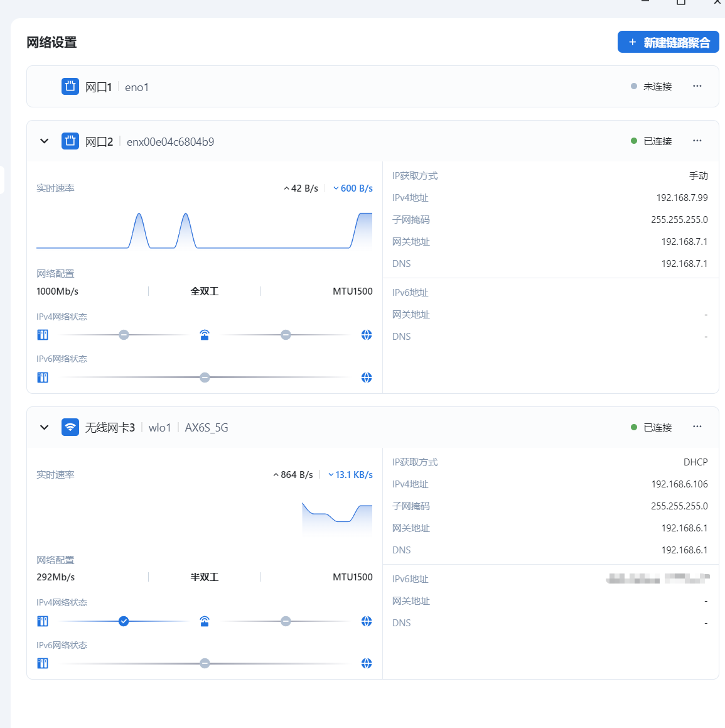725x728 pixels.
Task: Click the AX6S_5G Wi-Fi network name
Action: [x=207, y=428]
